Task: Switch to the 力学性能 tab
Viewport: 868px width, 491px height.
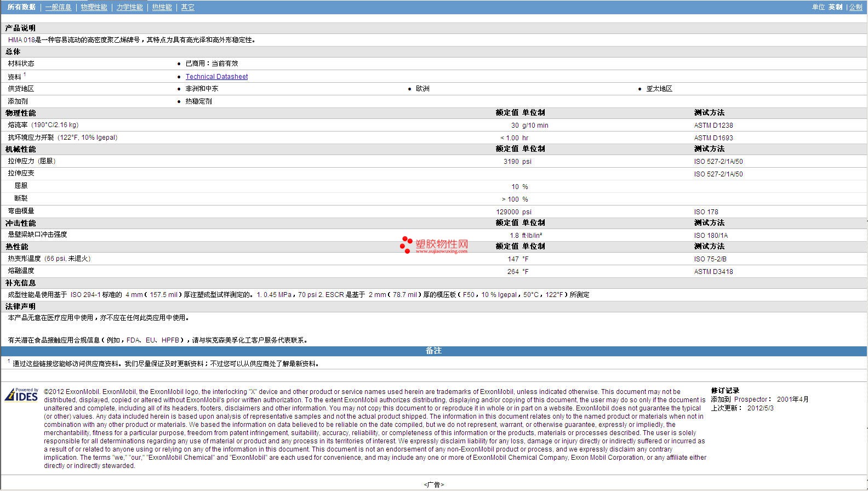Action: point(129,7)
